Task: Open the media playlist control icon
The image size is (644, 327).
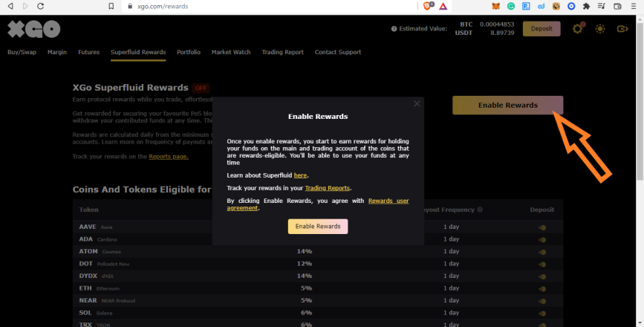Action: (x=602, y=6)
